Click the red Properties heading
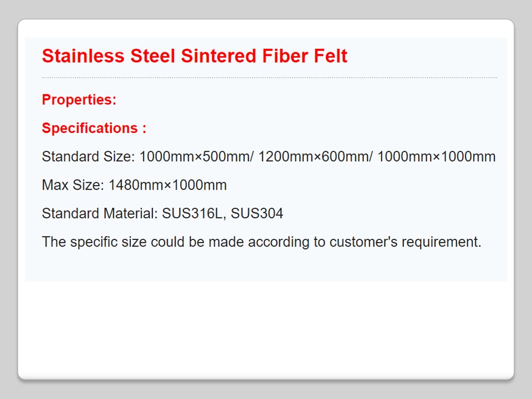Image resolution: width=532 pixels, height=399 pixels. pos(79,100)
